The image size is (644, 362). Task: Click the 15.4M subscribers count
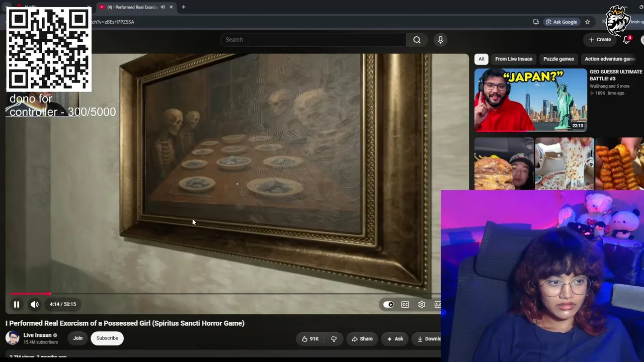40,342
